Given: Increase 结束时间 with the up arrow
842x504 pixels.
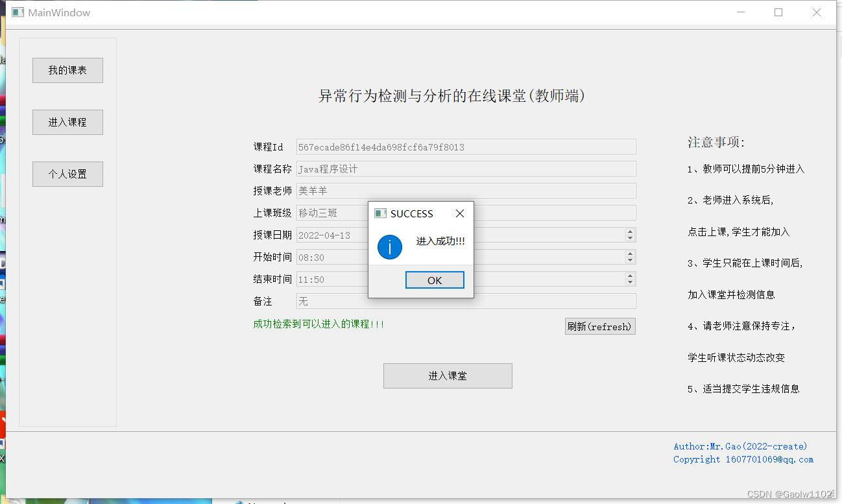Looking at the screenshot, I should click(630, 275).
